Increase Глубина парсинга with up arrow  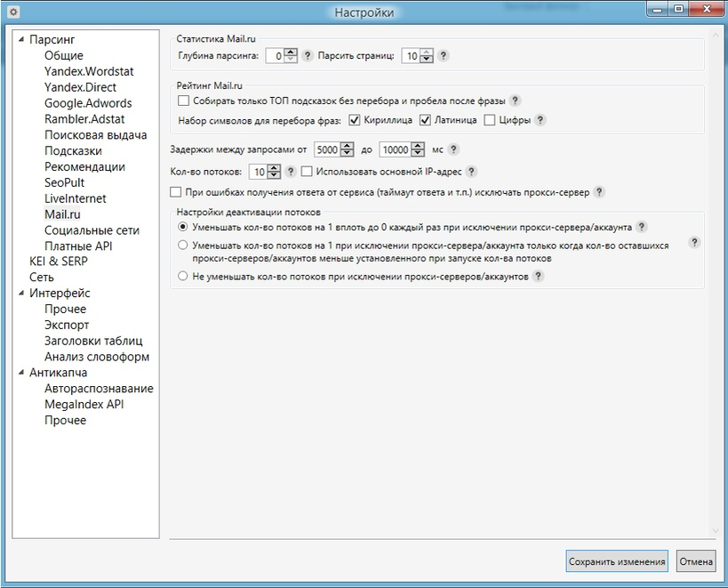[x=290, y=52]
